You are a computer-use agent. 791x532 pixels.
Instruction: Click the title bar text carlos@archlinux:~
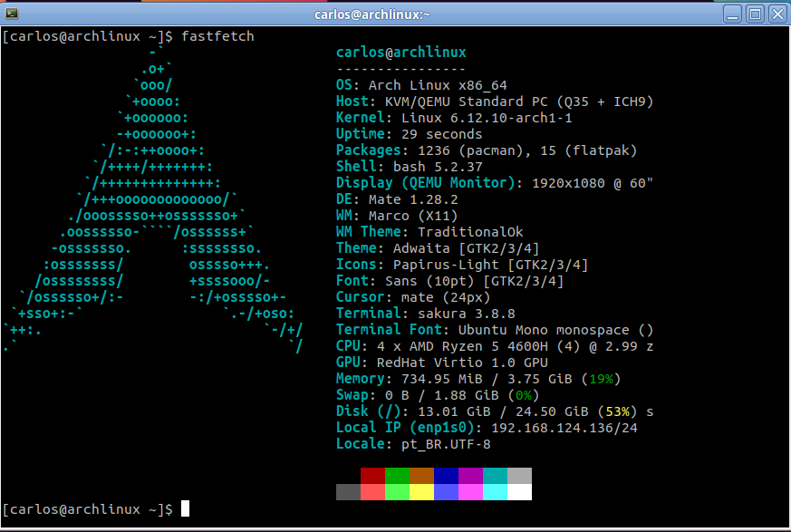[372, 15]
